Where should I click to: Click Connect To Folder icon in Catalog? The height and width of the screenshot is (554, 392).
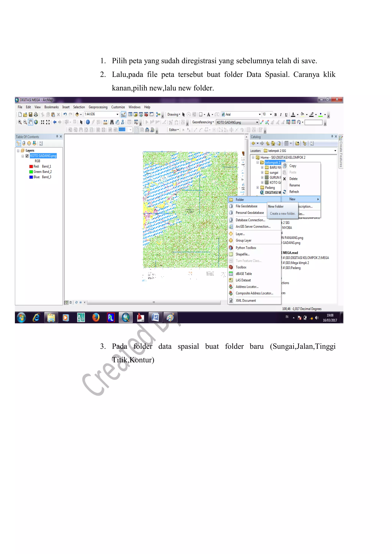tap(297, 144)
